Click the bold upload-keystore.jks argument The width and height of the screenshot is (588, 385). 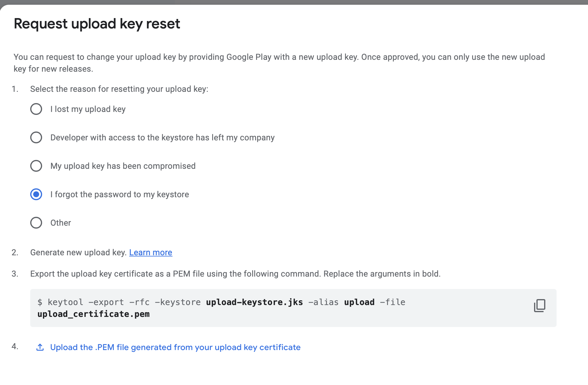[x=254, y=302]
